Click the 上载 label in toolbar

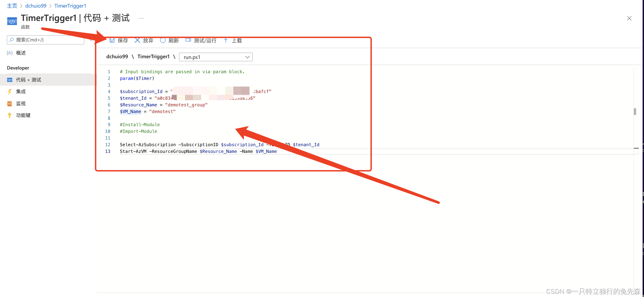(237, 41)
